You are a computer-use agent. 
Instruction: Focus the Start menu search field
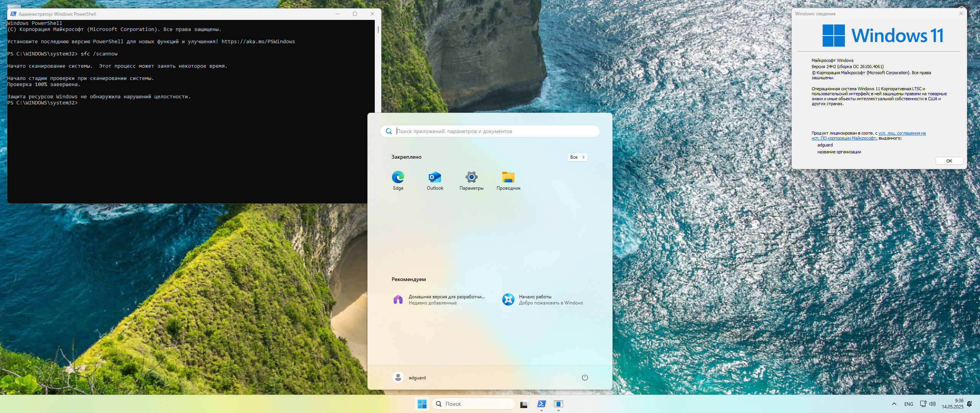[490, 131]
